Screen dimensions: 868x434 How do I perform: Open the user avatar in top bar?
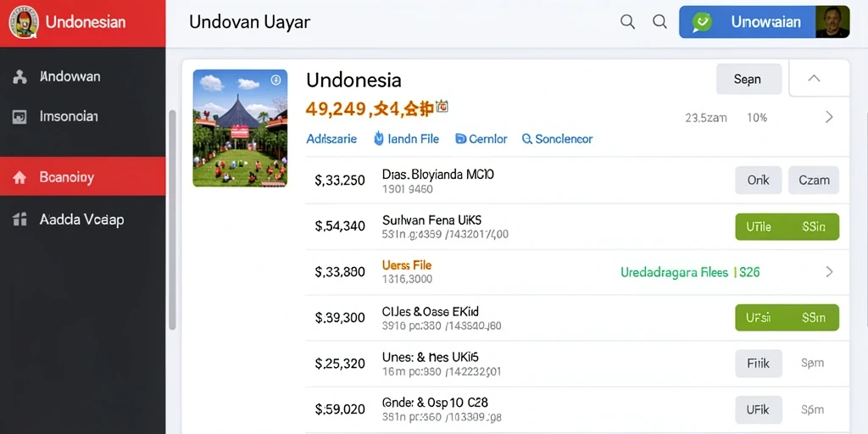832,22
